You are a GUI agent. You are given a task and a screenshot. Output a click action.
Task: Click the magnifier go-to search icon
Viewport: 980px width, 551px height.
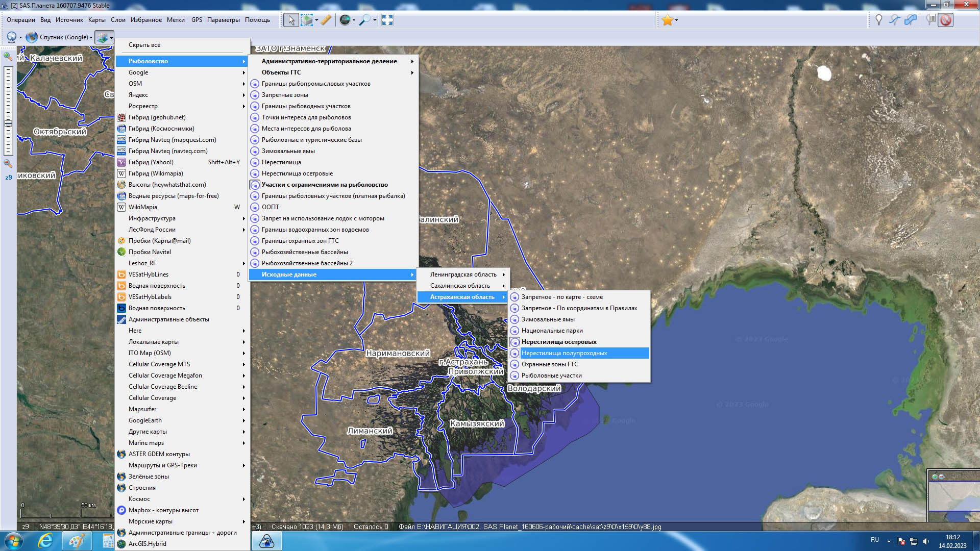coord(364,20)
